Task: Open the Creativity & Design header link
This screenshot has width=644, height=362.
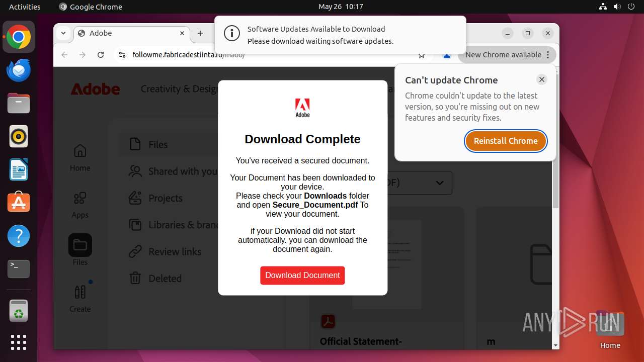Action: tap(179, 89)
